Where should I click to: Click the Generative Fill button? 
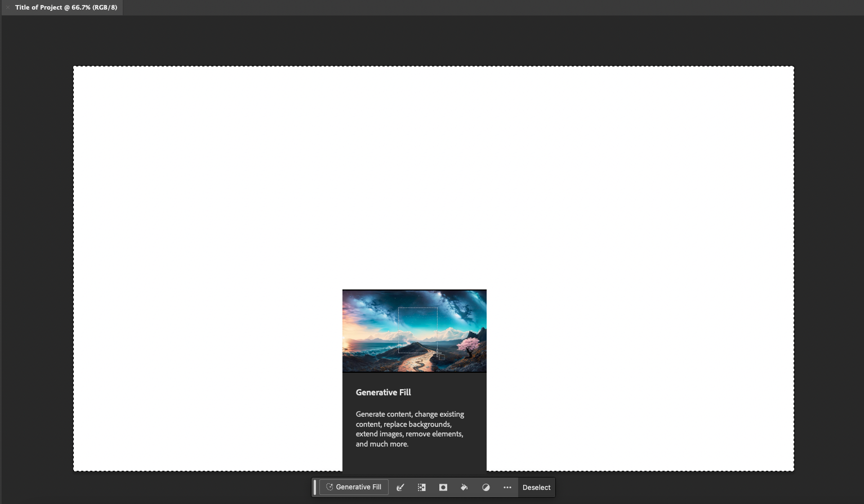pyautogui.click(x=354, y=487)
